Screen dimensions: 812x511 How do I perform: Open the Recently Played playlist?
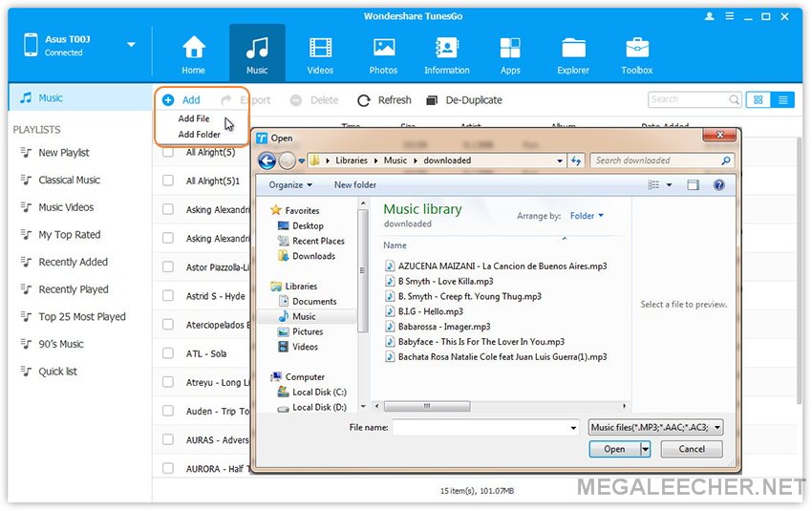pyautogui.click(x=74, y=289)
